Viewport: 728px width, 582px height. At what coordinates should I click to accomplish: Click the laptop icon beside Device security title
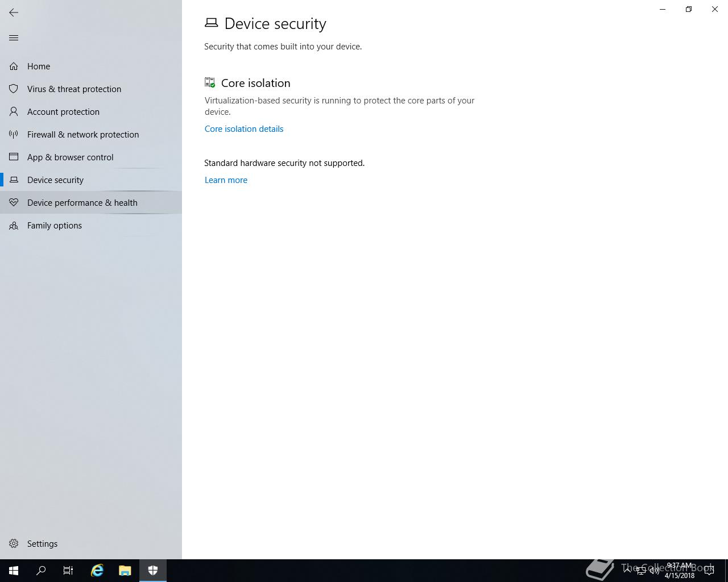pyautogui.click(x=211, y=23)
